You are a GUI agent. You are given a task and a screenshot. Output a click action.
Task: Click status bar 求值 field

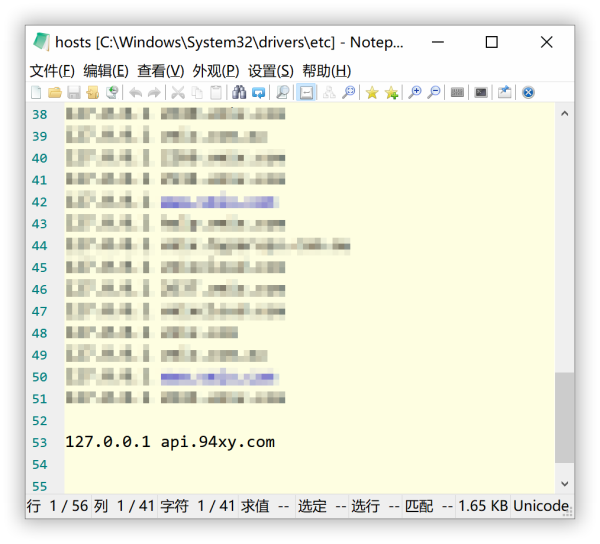[266, 506]
